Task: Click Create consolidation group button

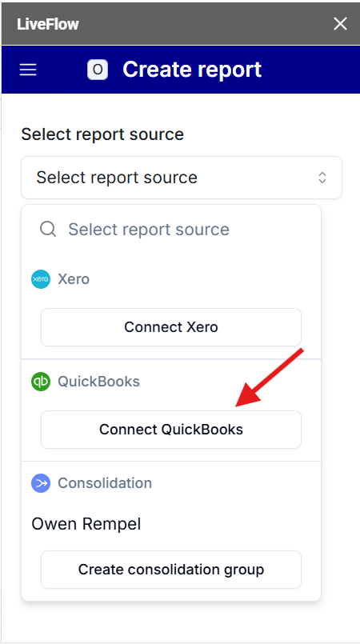Action: (171, 570)
